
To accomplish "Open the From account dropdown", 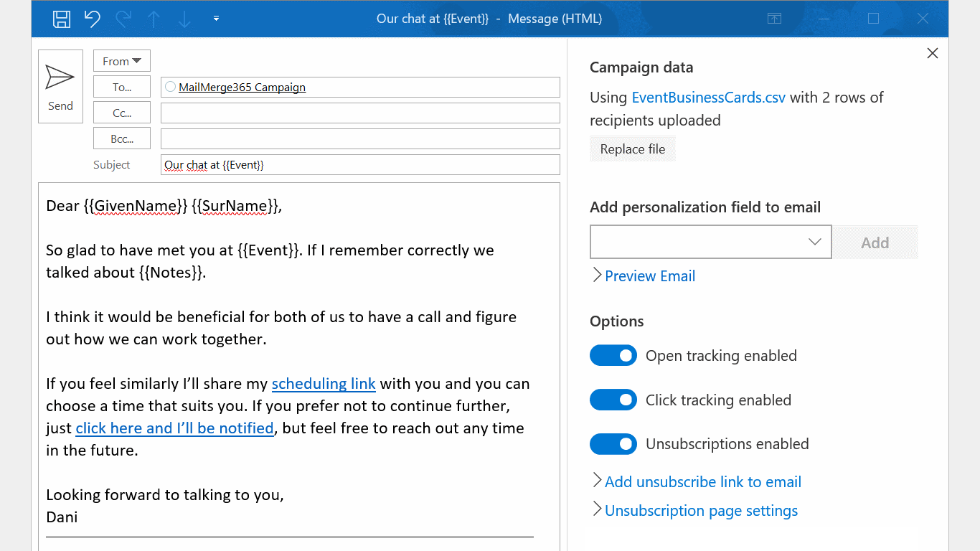I will (121, 61).
